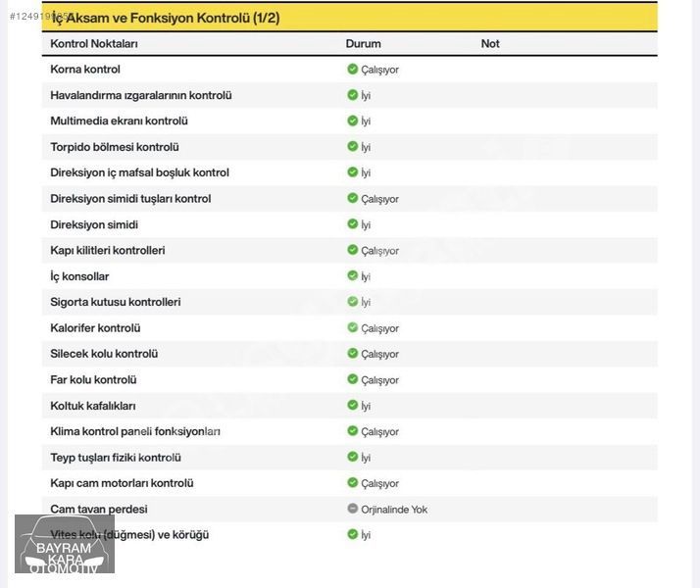Click the 'İç Aksam ve Fonksiyon Kontrolü (1/2)' title

point(166,18)
